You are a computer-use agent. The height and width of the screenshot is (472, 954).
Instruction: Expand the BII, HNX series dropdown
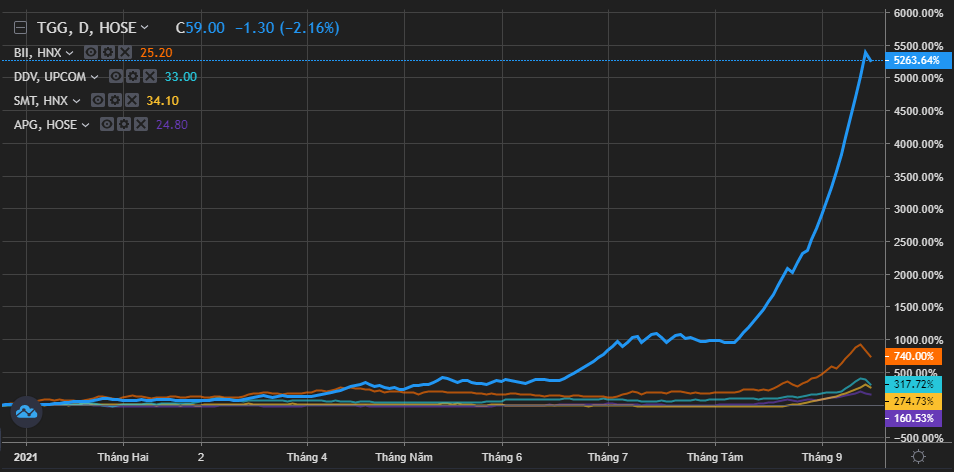pyautogui.click(x=69, y=53)
